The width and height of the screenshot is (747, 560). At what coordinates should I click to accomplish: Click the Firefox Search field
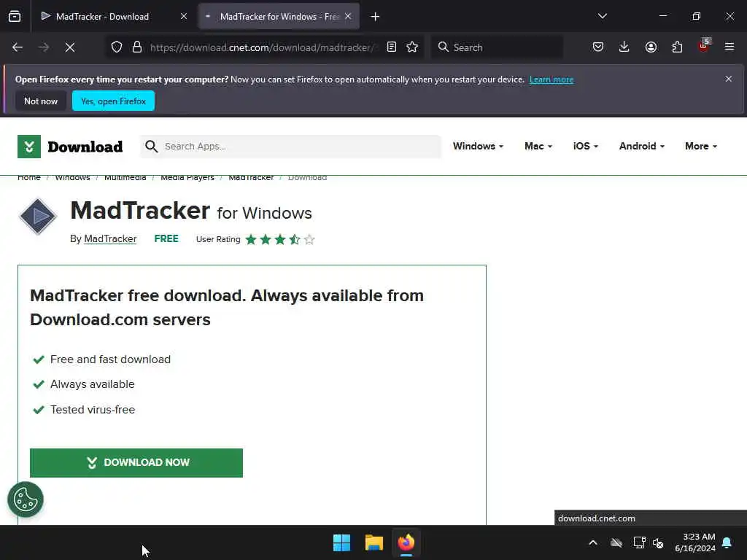click(497, 47)
